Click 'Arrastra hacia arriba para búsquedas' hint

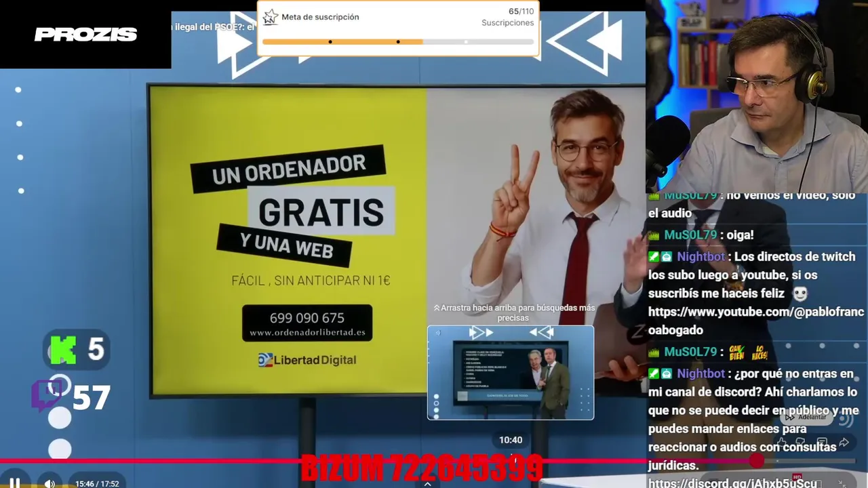(513, 312)
